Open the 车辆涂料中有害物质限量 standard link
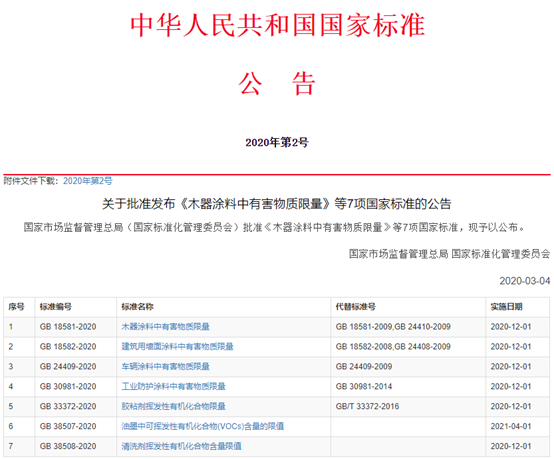This screenshot has height=459, width=554. pyautogui.click(x=165, y=366)
